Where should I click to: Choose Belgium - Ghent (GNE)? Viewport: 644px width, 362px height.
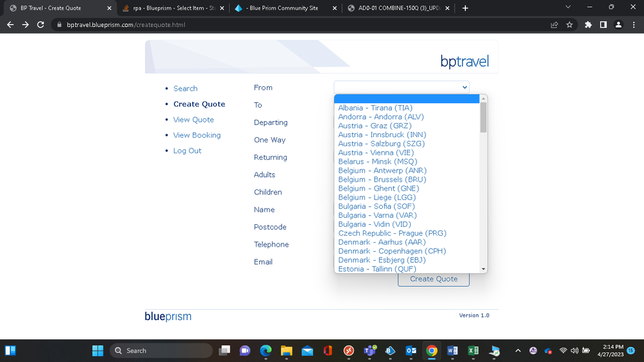407,188
